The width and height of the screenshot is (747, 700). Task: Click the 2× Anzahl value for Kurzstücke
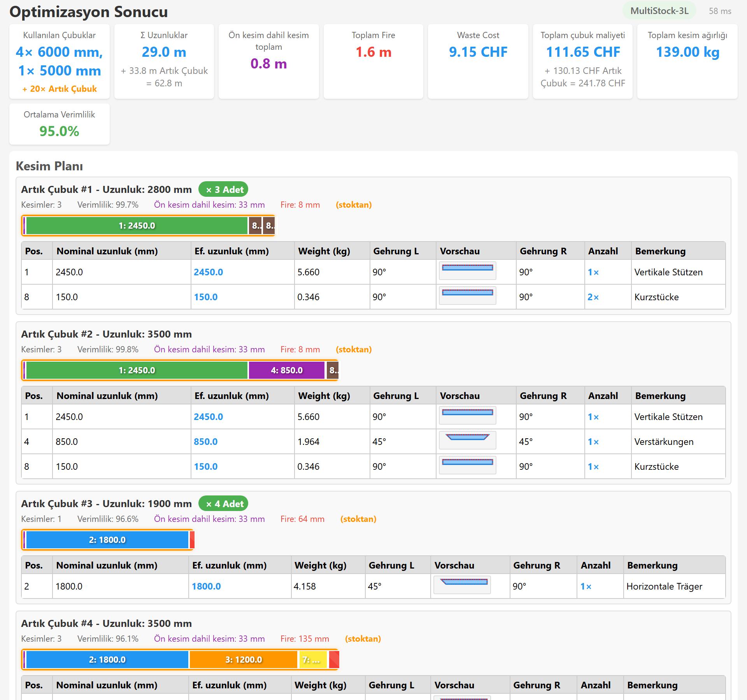[x=593, y=297]
